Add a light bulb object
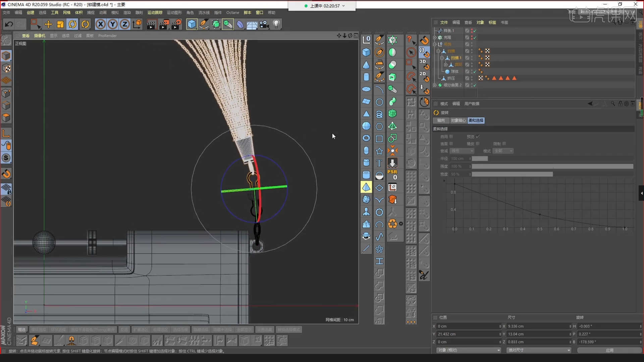 tap(276, 24)
